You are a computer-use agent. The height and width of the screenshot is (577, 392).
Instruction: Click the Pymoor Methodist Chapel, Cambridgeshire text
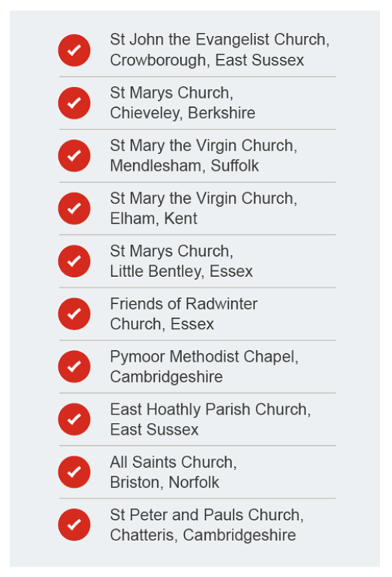tap(204, 366)
